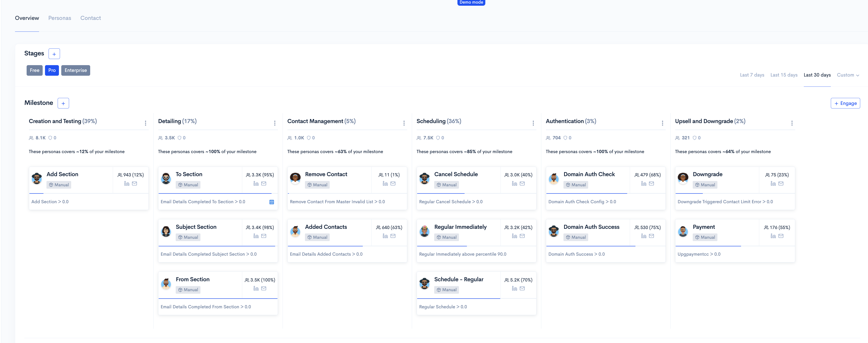Click blue table icon in To Section footer
The image size is (868, 343).
click(272, 202)
